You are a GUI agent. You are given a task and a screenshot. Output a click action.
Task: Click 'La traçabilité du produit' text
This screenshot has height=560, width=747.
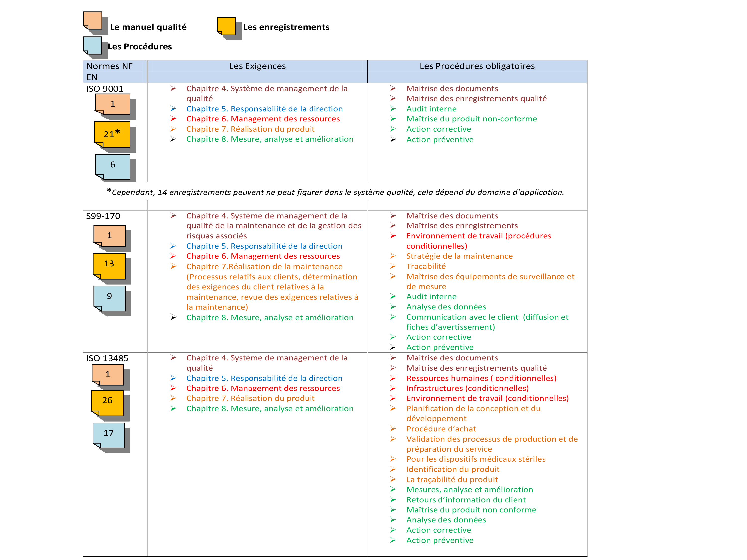coord(452,480)
